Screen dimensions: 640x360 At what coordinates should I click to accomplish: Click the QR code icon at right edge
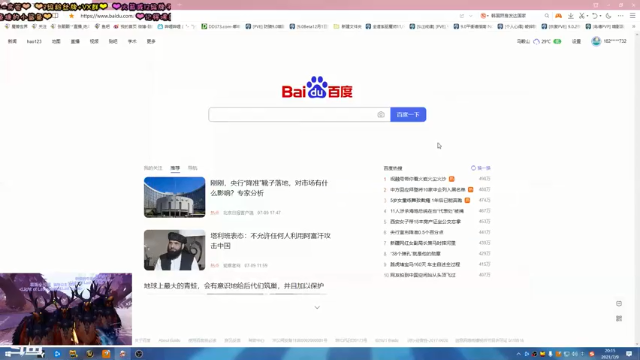point(619,318)
